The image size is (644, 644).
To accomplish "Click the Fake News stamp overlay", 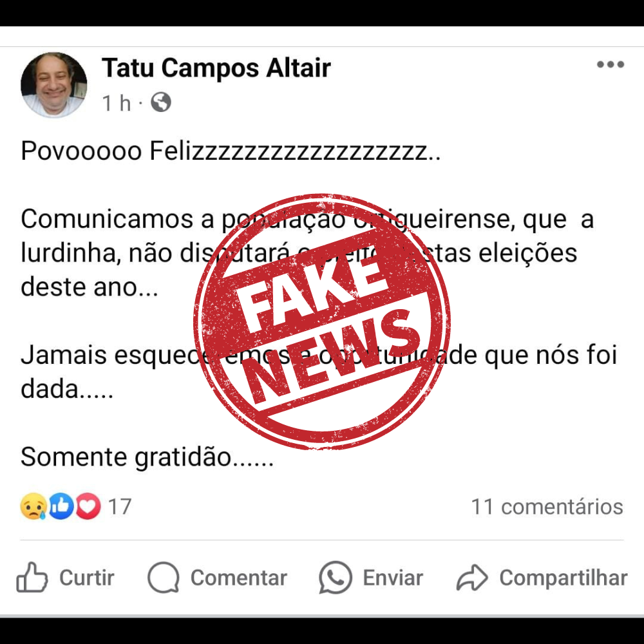I will [322, 321].
